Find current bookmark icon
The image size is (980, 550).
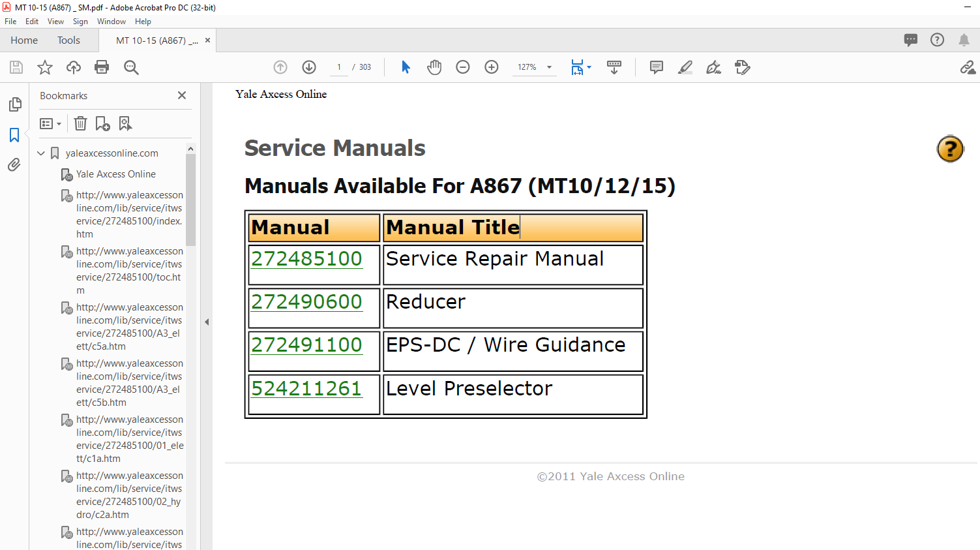pyautogui.click(x=125, y=123)
